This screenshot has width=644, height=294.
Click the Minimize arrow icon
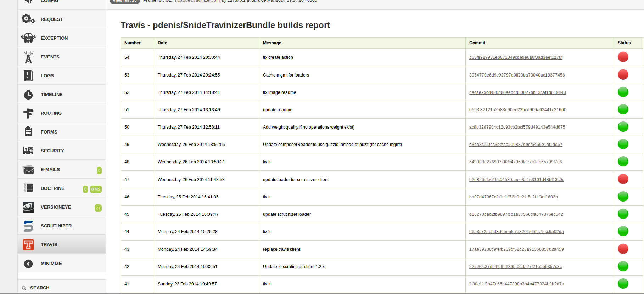click(28, 264)
